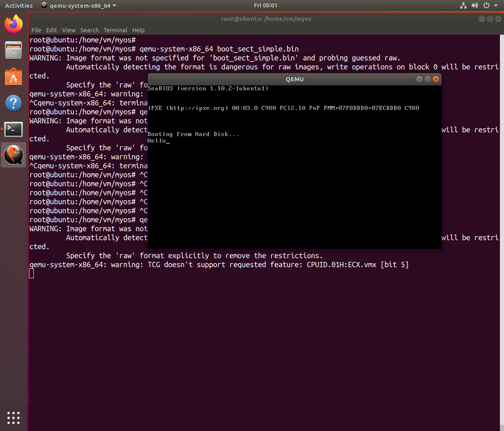Click 'Specify the 'raw' format explicitly' line
This screenshot has height=431, width=504.
pos(194,256)
